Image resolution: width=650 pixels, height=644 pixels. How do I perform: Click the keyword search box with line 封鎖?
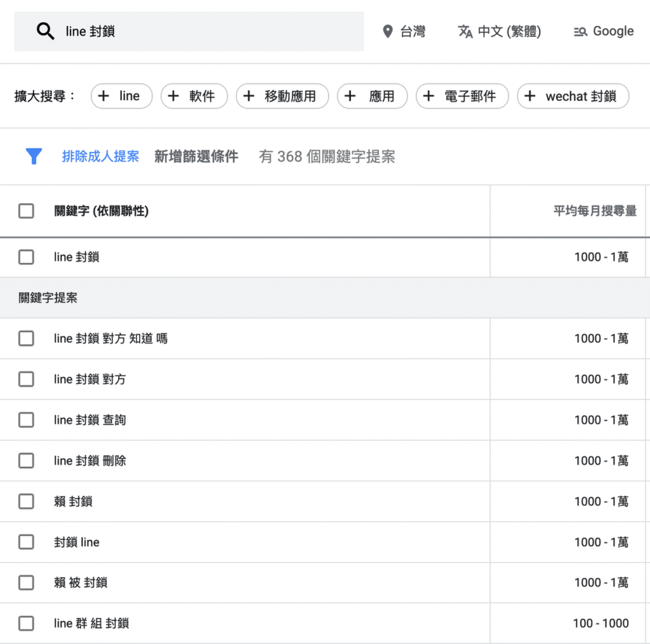coord(189,32)
